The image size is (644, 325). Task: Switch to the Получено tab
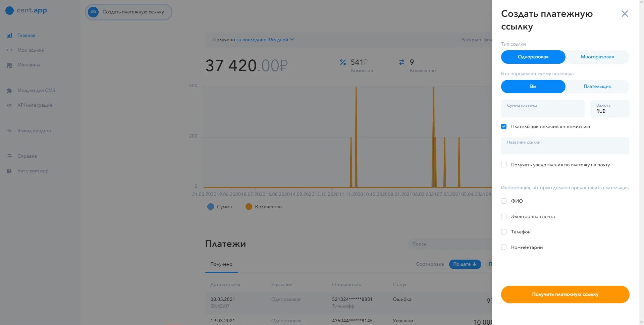[221, 264]
